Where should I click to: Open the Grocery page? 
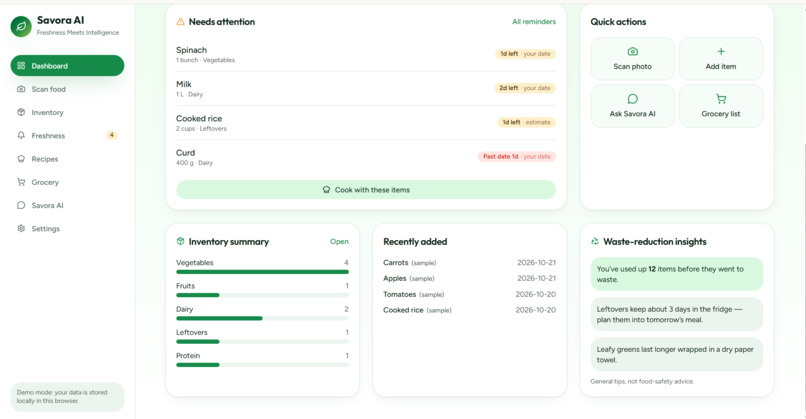pyautogui.click(x=67, y=182)
